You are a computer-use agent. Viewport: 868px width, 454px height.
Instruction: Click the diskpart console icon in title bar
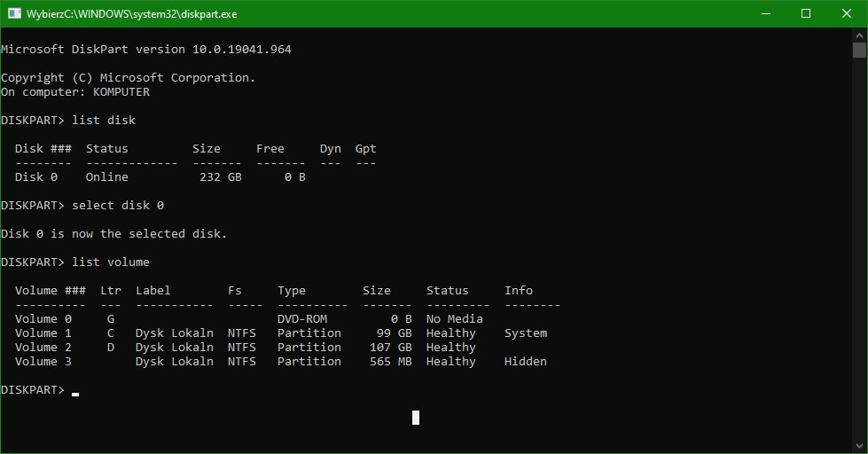14,13
